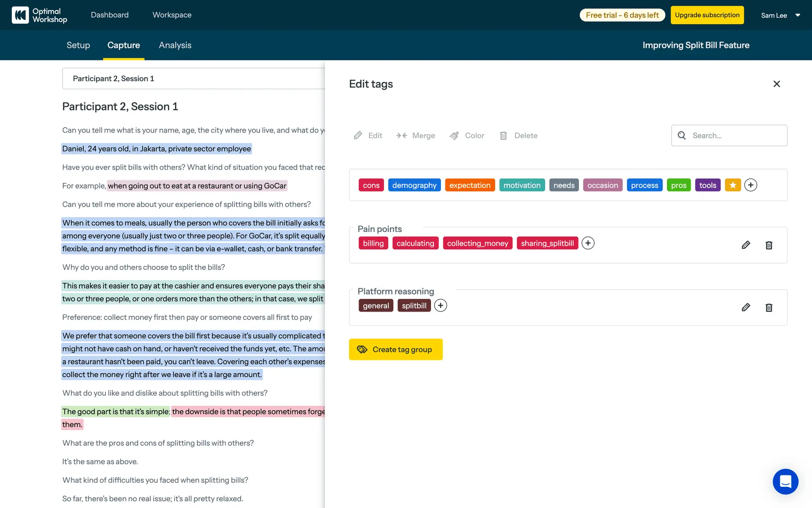812x508 pixels.
Task: Open the chat support bubble
Action: pyautogui.click(x=785, y=481)
